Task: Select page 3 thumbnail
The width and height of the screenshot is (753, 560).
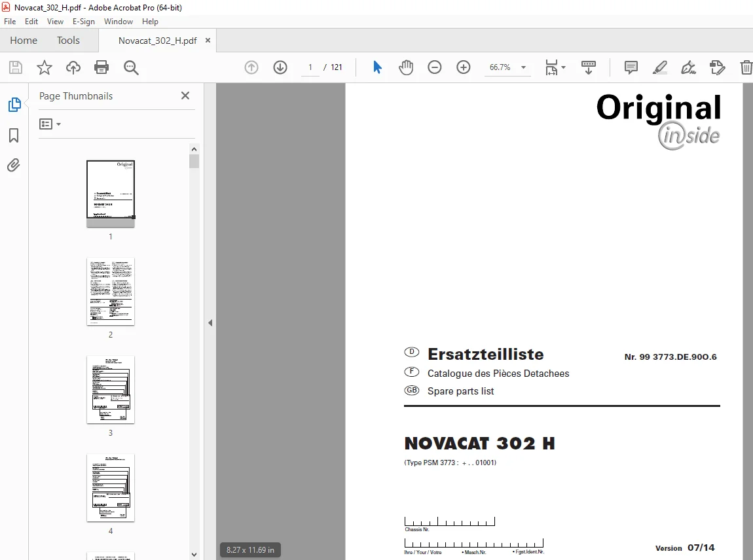Action: pos(111,390)
